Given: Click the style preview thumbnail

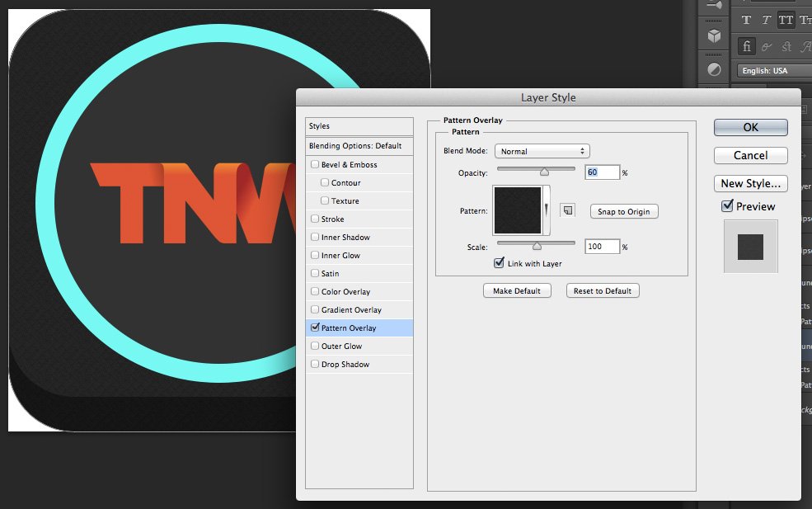Looking at the screenshot, I should click(750, 246).
